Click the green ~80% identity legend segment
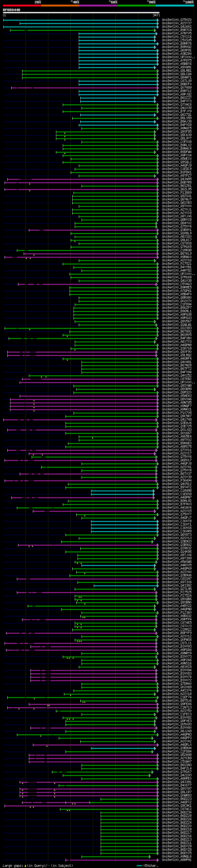Image resolution: width=197 pixels, height=868 pixels. tap(137, 6)
